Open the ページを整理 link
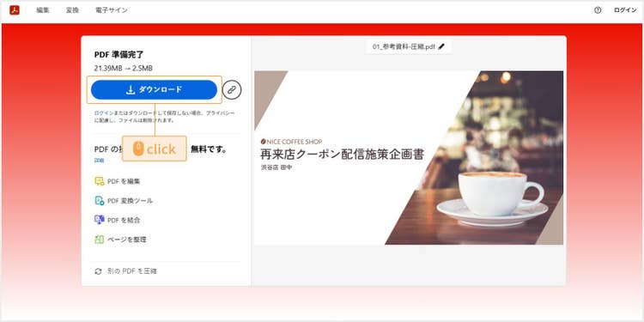 pyautogui.click(x=127, y=240)
